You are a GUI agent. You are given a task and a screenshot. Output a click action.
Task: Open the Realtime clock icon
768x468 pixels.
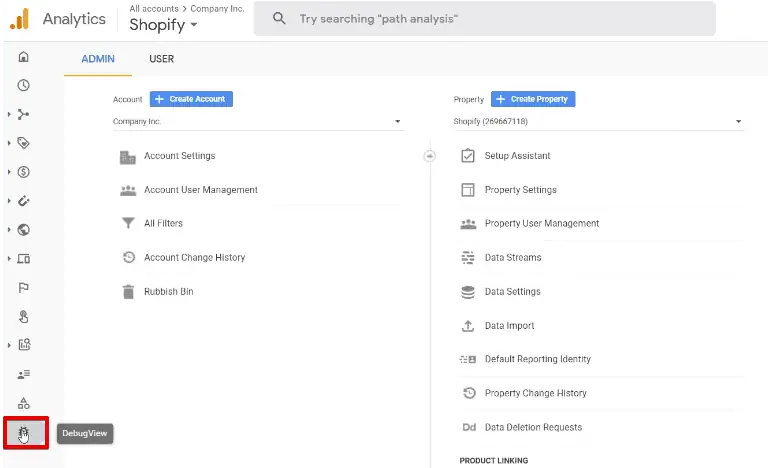tap(24, 85)
